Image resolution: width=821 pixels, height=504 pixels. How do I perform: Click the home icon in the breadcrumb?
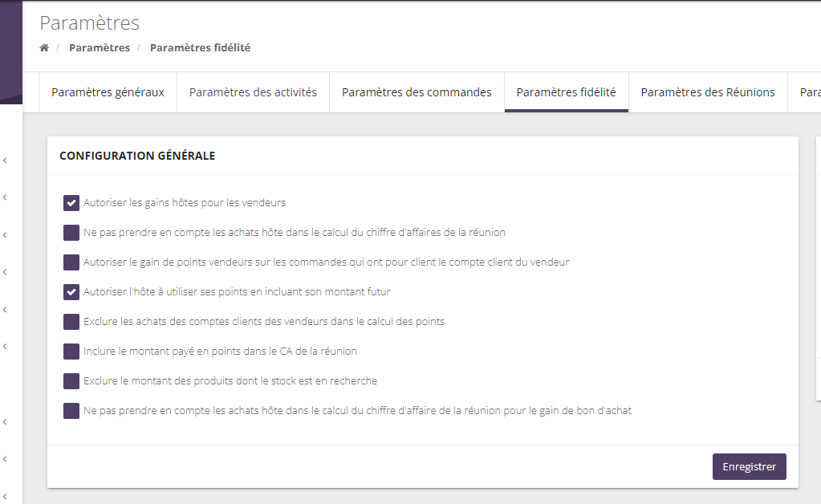coord(44,48)
